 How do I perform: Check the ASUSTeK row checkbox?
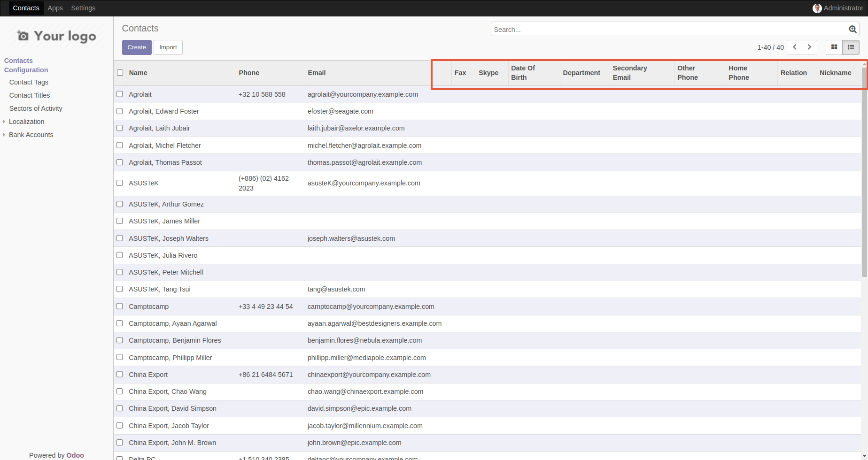[120, 183]
